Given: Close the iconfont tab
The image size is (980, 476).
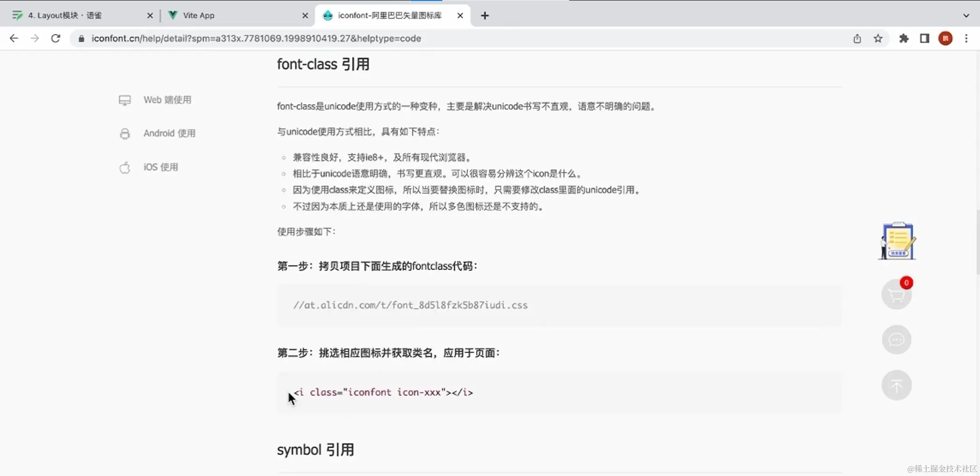Looking at the screenshot, I should [x=460, y=16].
